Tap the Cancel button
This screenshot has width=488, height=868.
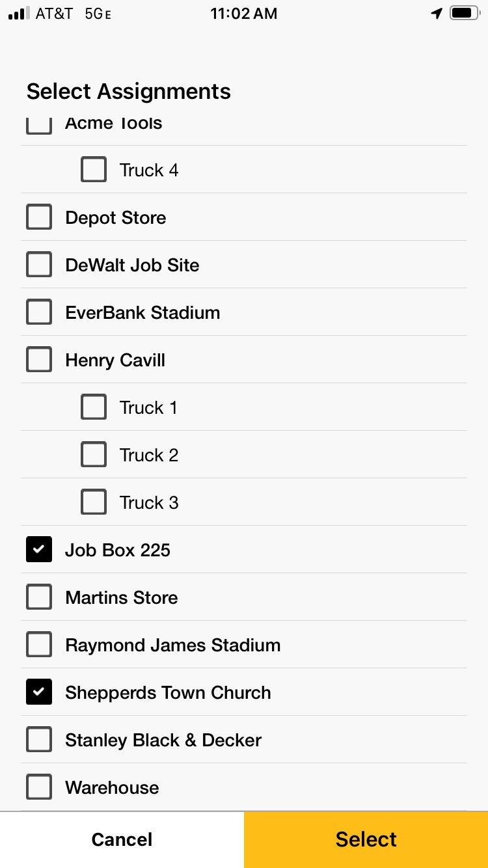122,839
